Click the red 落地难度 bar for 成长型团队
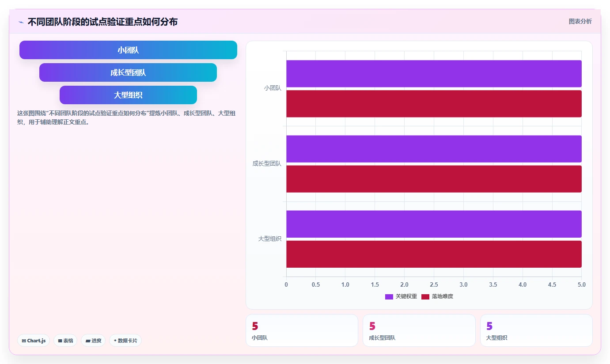The image size is (610, 364). (x=434, y=179)
